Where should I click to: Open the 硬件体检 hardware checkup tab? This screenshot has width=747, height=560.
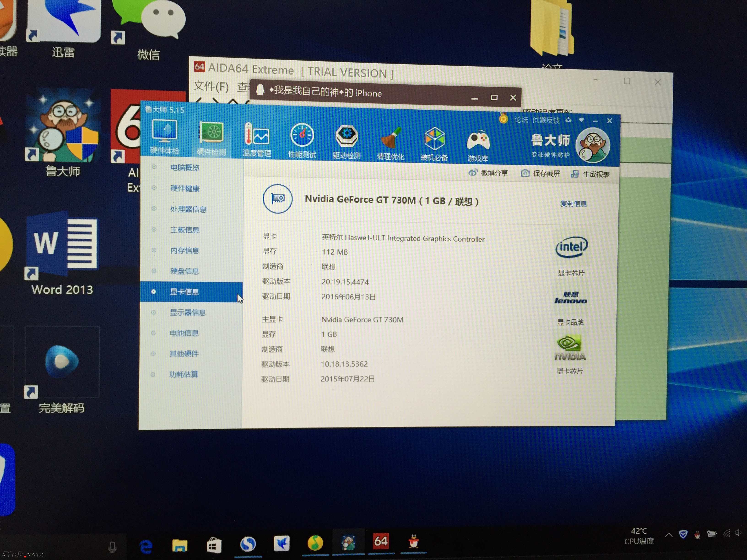click(x=165, y=137)
